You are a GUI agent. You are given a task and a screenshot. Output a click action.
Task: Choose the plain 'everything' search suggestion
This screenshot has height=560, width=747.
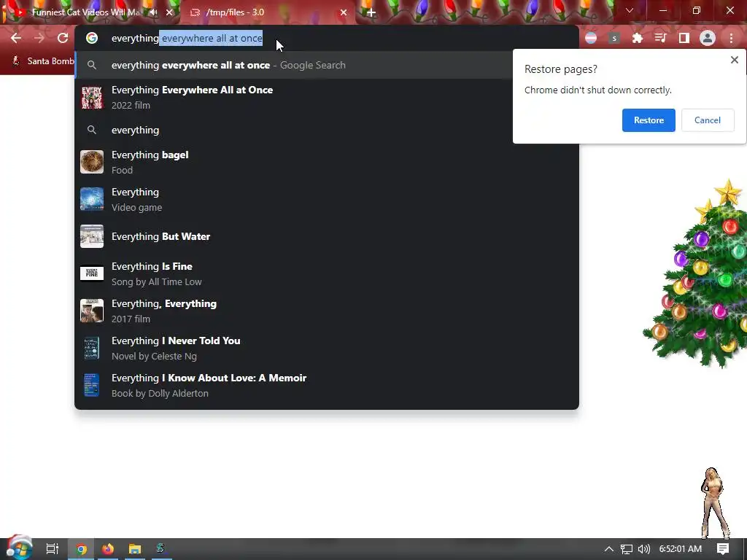coord(327,130)
